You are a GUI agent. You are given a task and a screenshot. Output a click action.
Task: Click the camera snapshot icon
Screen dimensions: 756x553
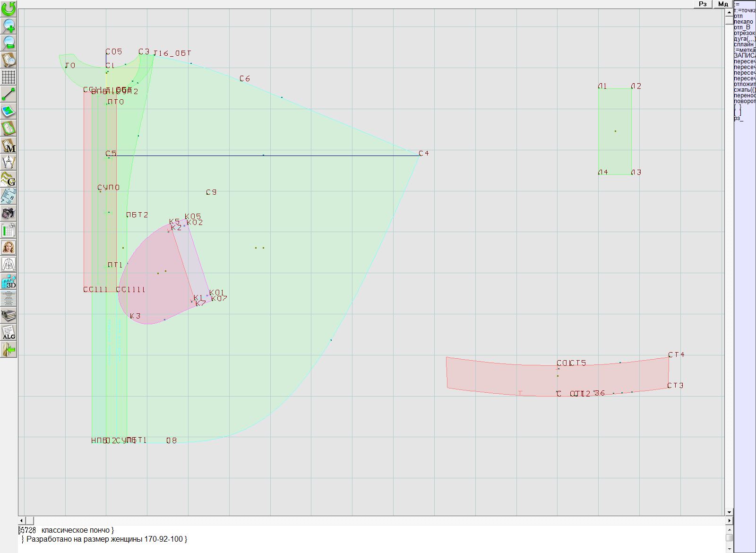tap(9, 213)
